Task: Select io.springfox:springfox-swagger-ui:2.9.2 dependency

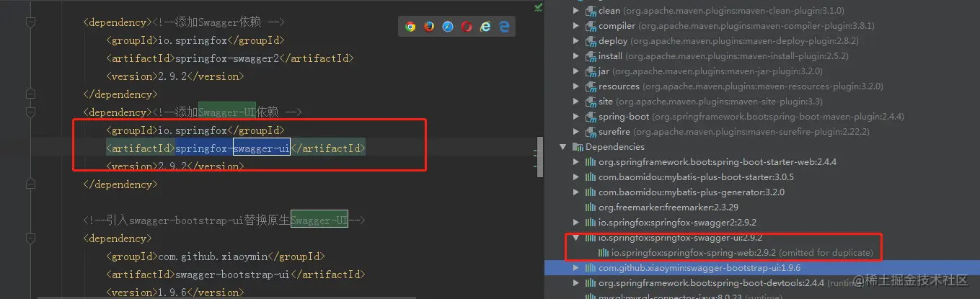Action: [680, 238]
